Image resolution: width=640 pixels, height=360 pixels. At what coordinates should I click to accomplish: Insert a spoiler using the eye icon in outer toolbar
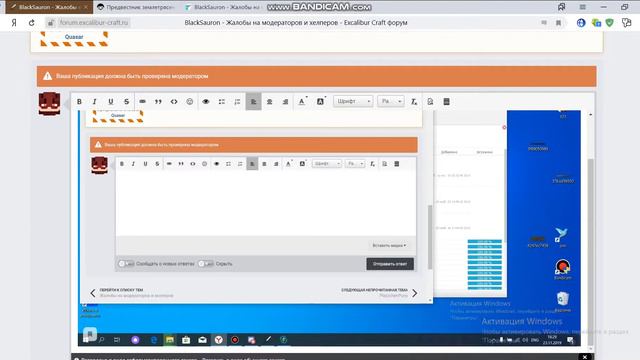point(206,102)
